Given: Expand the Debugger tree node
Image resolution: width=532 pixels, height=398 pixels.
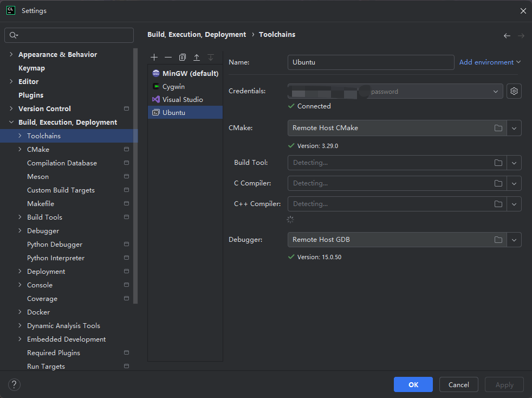Looking at the screenshot, I should (20, 231).
